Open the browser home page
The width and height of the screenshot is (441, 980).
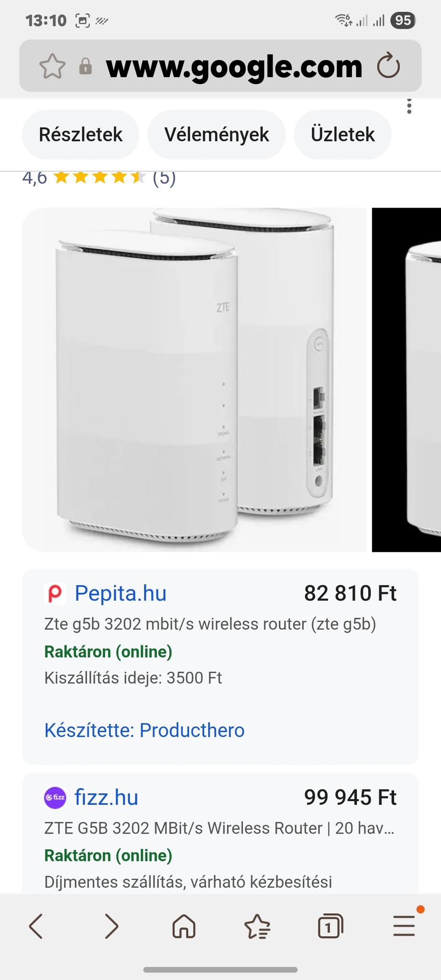[x=184, y=926]
